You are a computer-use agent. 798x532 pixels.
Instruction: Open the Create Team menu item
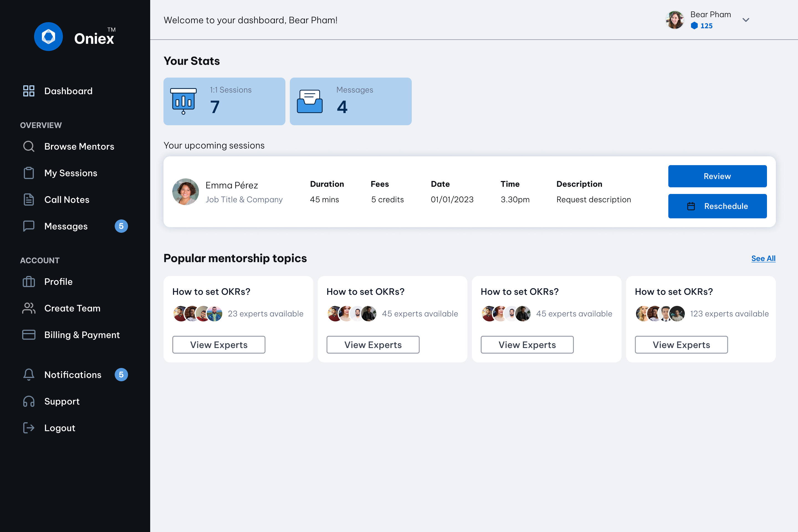point(72,308)
